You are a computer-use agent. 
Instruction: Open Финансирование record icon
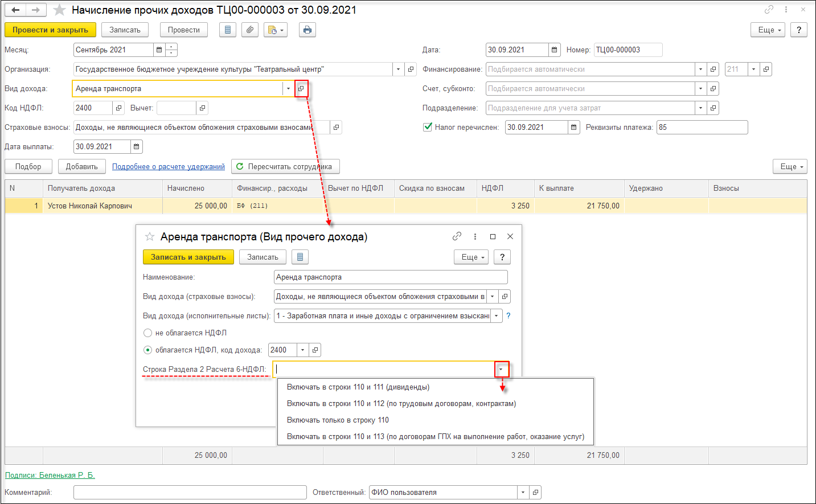[x=713, y=69]
